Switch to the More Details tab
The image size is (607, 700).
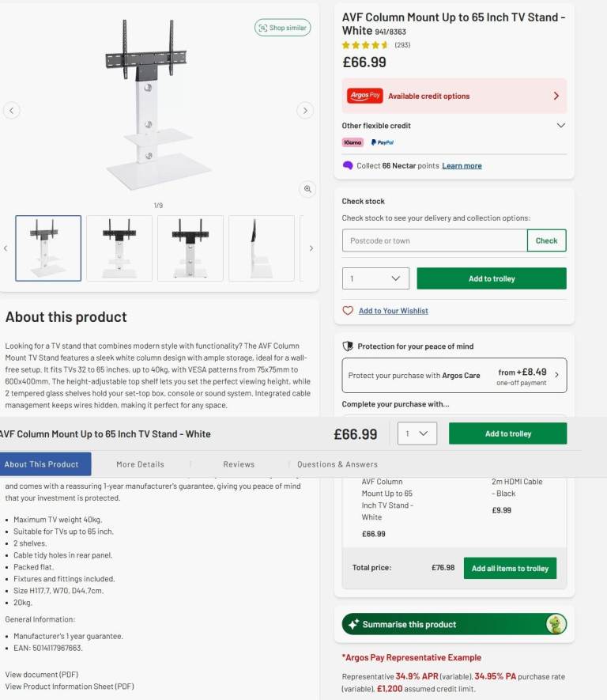pos(140,464)
